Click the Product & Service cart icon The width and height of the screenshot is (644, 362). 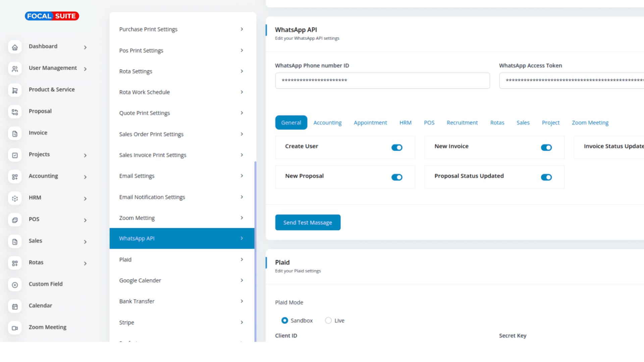[15, 90]
